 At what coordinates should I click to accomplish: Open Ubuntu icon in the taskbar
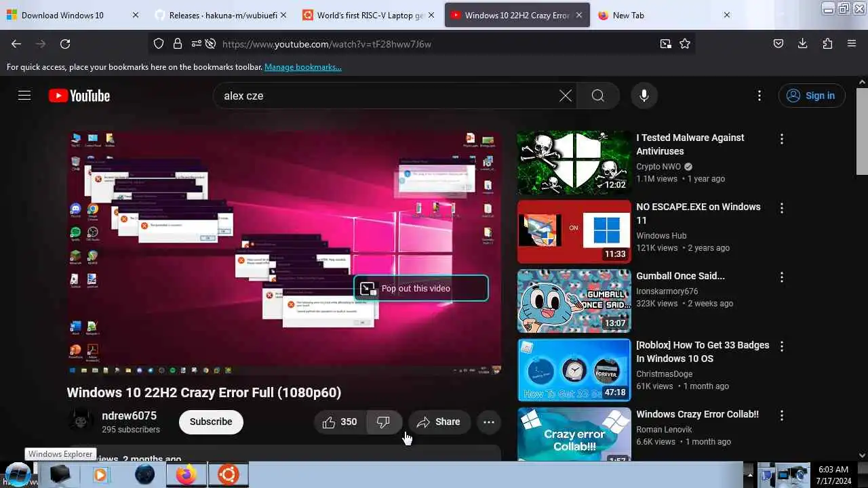[228, 474]
